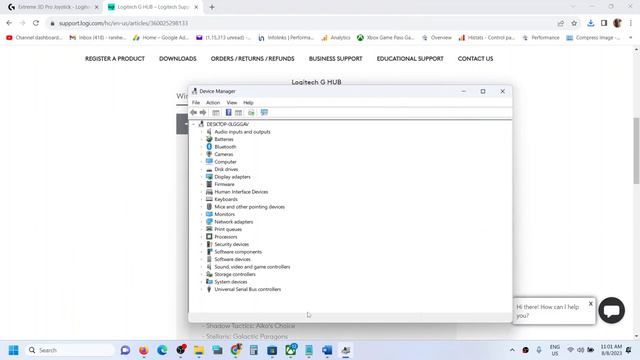Click the Help question-mark toolbar icon in Device Manager
Image resolution: width=640 pixels, height=360 pixels.
coord(229,113)
